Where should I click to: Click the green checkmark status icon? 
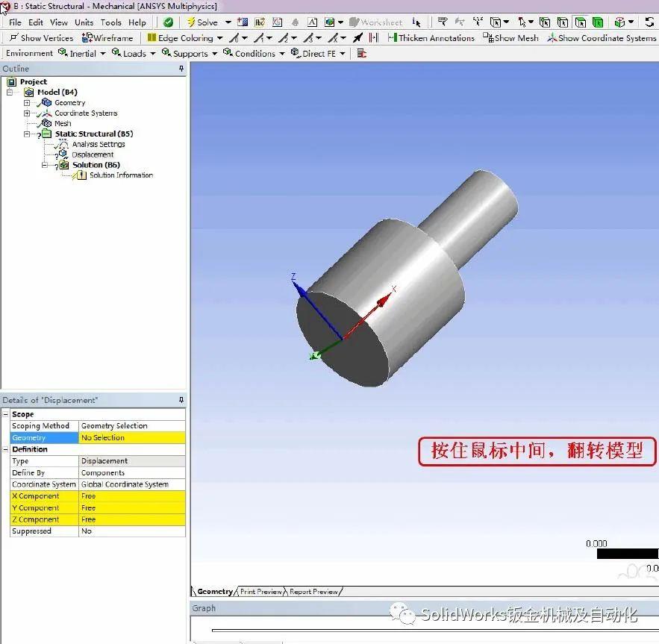167,22
